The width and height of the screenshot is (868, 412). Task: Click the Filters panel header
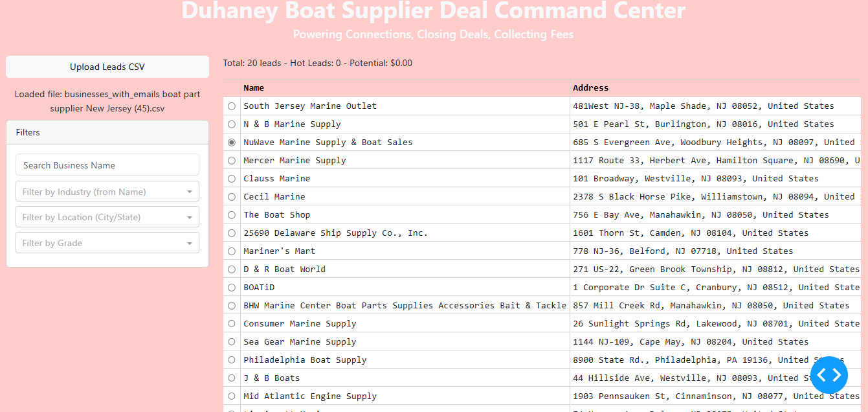107,132
